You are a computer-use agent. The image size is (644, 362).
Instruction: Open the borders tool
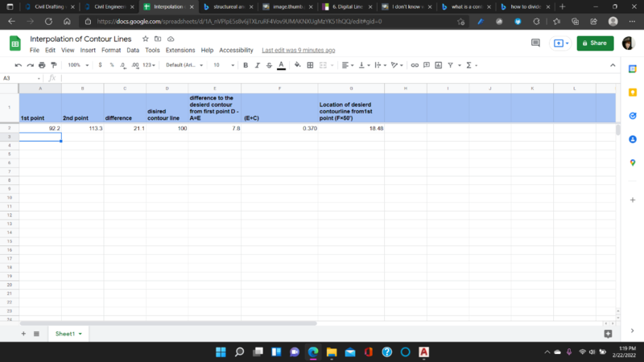(x=309, y=65)
